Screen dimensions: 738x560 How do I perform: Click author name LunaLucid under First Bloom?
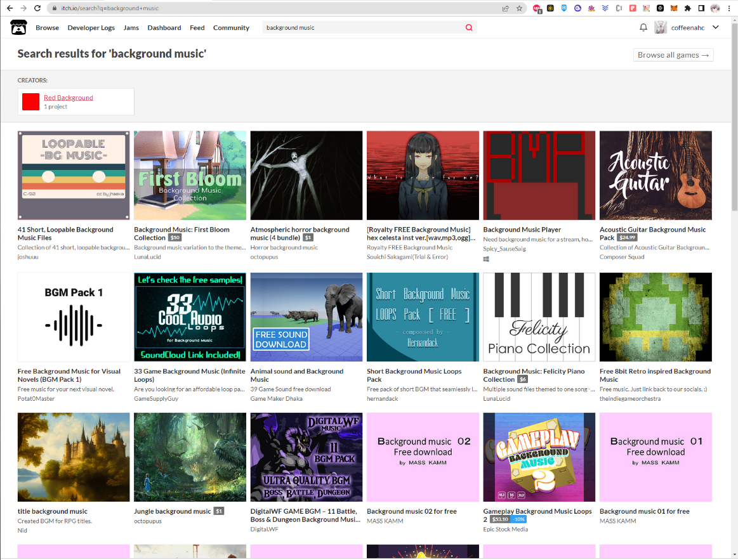[147, 257]
